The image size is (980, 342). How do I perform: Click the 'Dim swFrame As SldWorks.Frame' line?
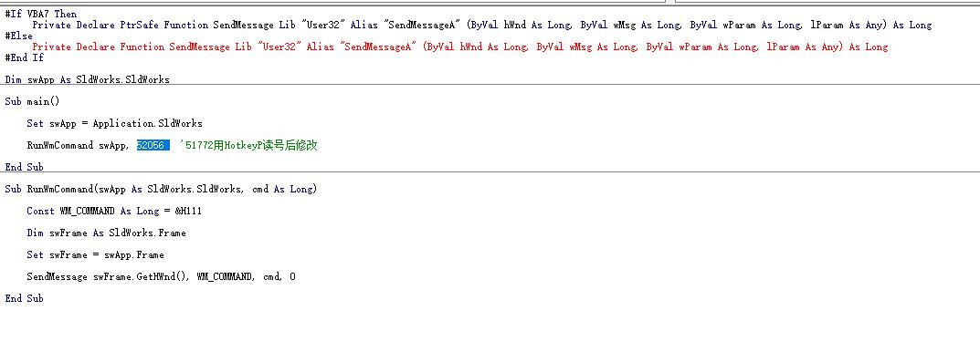point(106,233)
